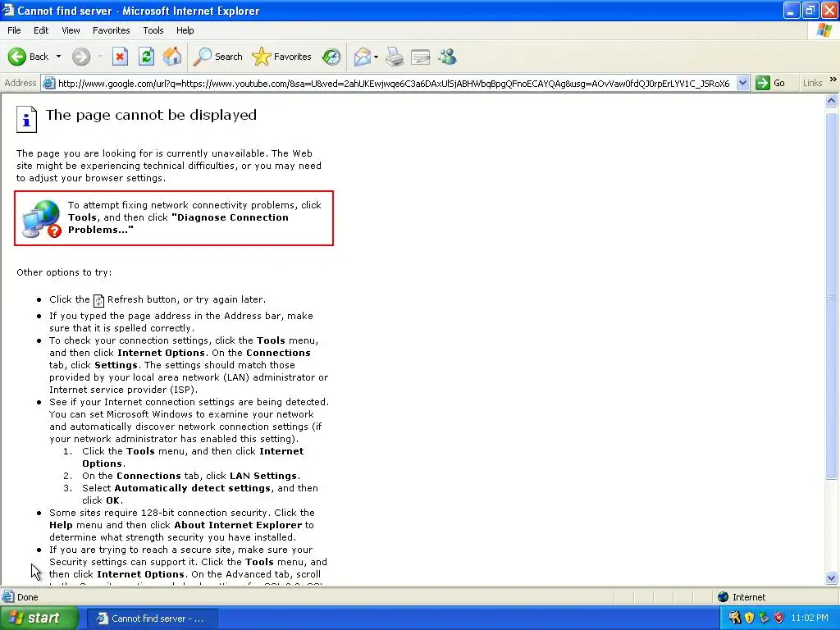
Task: Click the network connection tray icon
Action: pyautogui.click(x=764, y=619)
